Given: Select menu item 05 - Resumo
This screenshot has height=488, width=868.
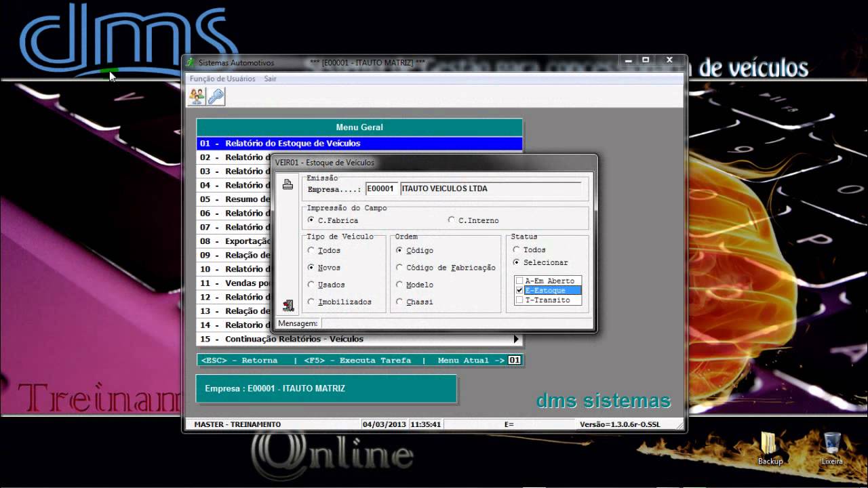Looking at the screenshot, I should 234,199.
